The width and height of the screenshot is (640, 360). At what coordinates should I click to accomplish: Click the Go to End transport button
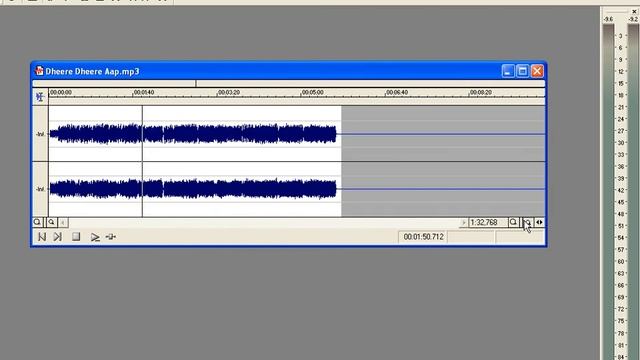pos(58,237)
